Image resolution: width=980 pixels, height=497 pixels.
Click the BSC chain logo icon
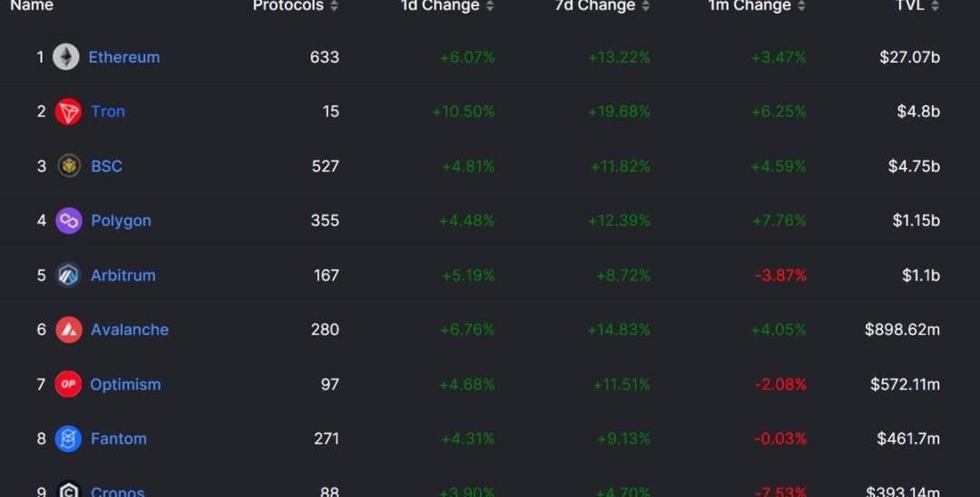[x=69, y=166]
